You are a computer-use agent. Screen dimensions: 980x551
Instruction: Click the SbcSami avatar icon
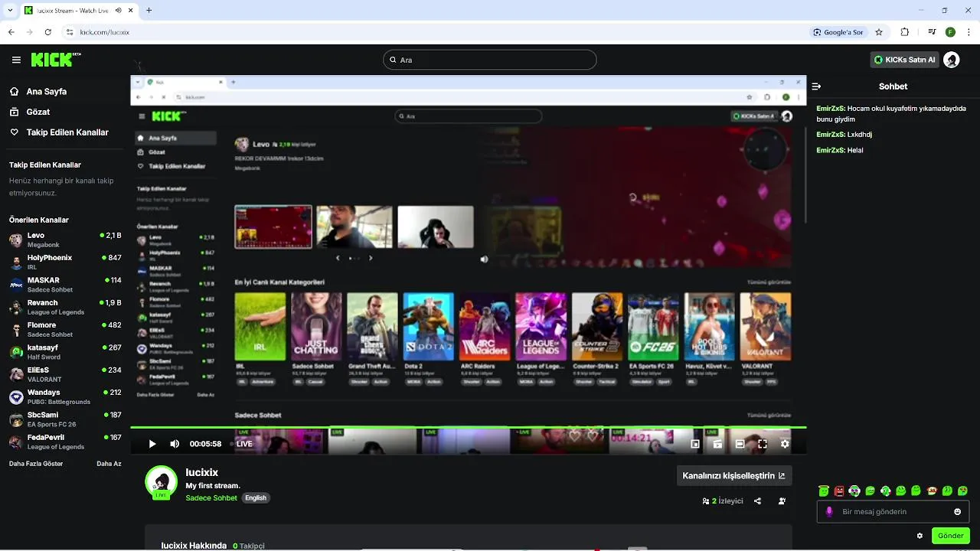[16, 419]
